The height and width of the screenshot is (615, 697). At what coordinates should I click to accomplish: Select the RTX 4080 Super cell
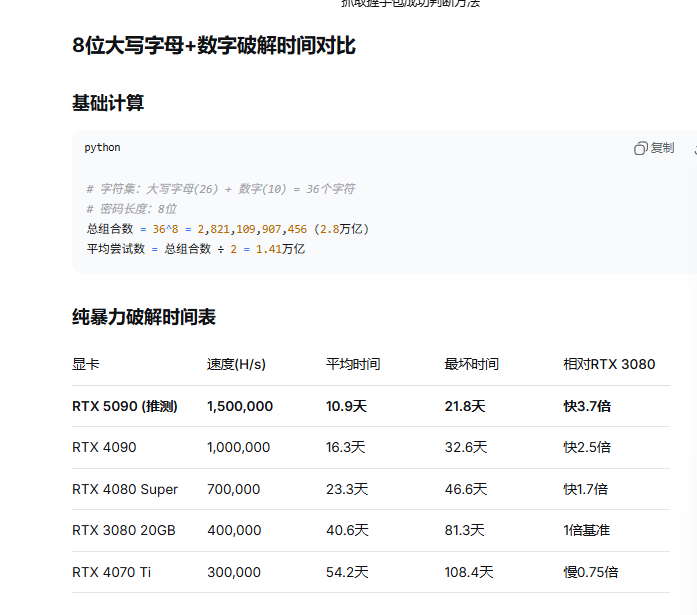tap(125, 489)
